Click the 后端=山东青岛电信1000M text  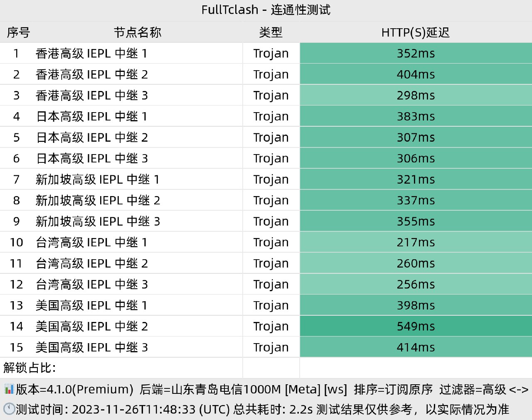click(211, 389)
